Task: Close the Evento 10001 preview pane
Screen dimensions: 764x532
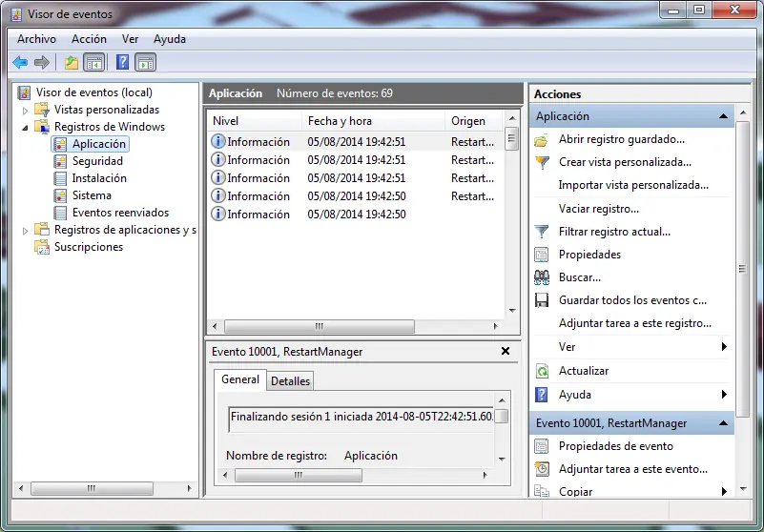Action: 506,351
